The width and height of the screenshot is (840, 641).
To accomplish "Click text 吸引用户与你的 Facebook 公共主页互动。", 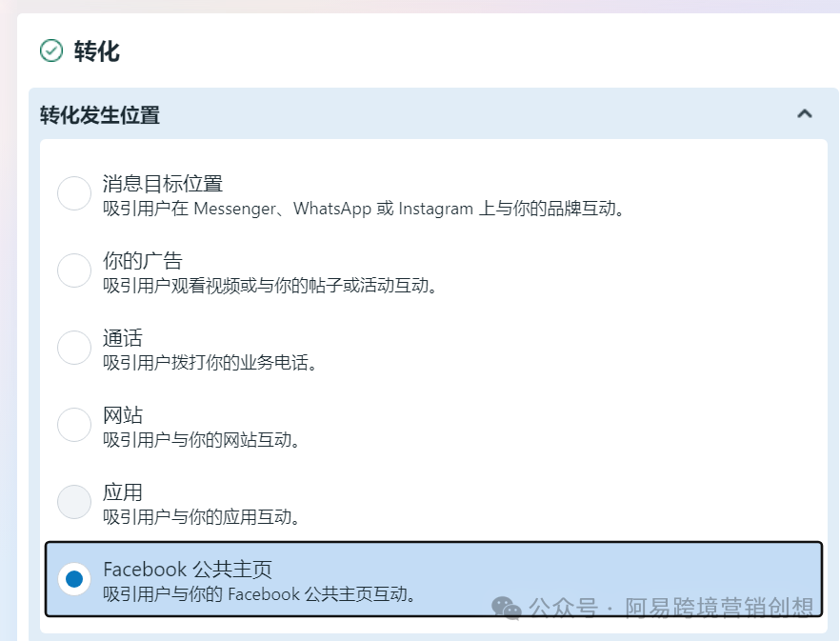I will [259, 594].
